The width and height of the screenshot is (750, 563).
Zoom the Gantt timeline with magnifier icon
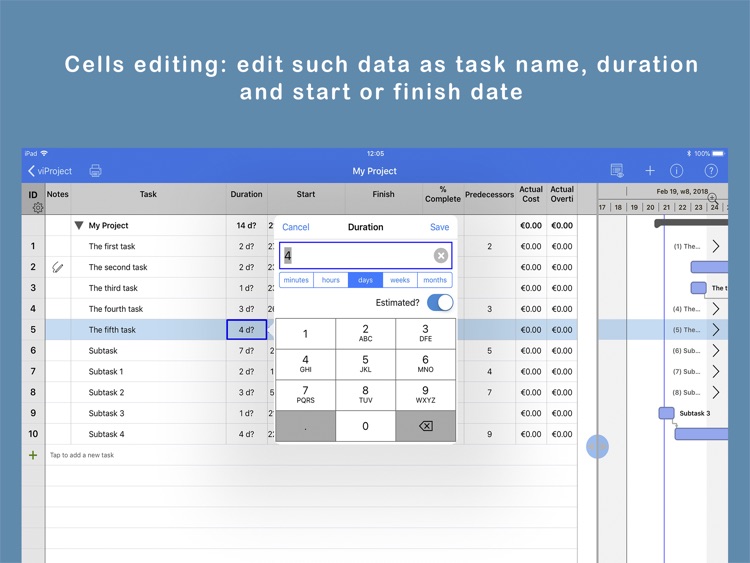(x=713, y=198)
